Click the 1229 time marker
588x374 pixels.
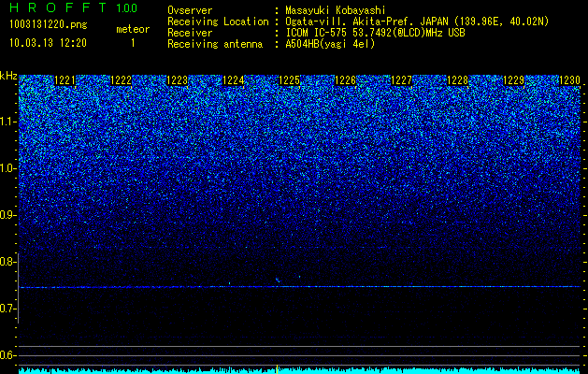[x=514, y=80]
